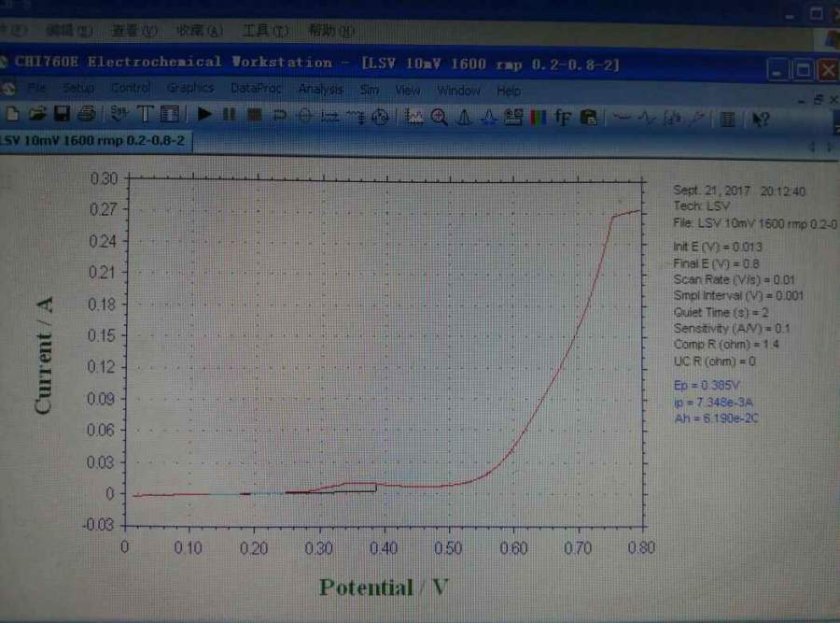Screen dimensions: 840x623
Task: Open the Data List icon
Action: [727, 119]
